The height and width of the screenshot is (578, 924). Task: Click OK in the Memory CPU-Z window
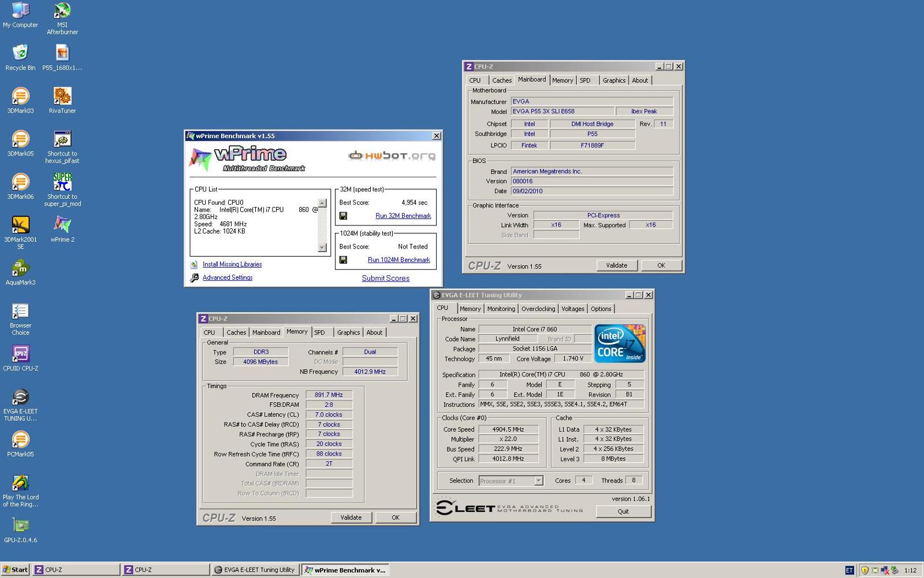click(396, 517)
